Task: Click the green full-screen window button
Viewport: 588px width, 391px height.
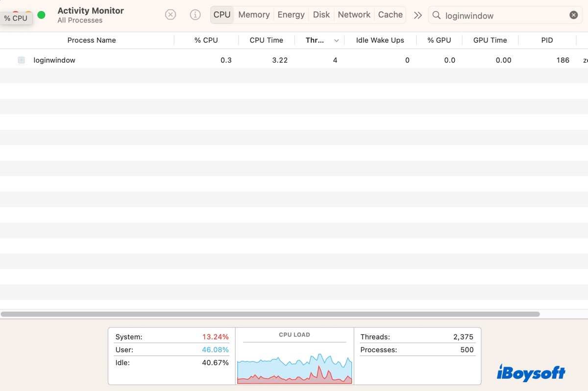Action: [x=41, y=15]
